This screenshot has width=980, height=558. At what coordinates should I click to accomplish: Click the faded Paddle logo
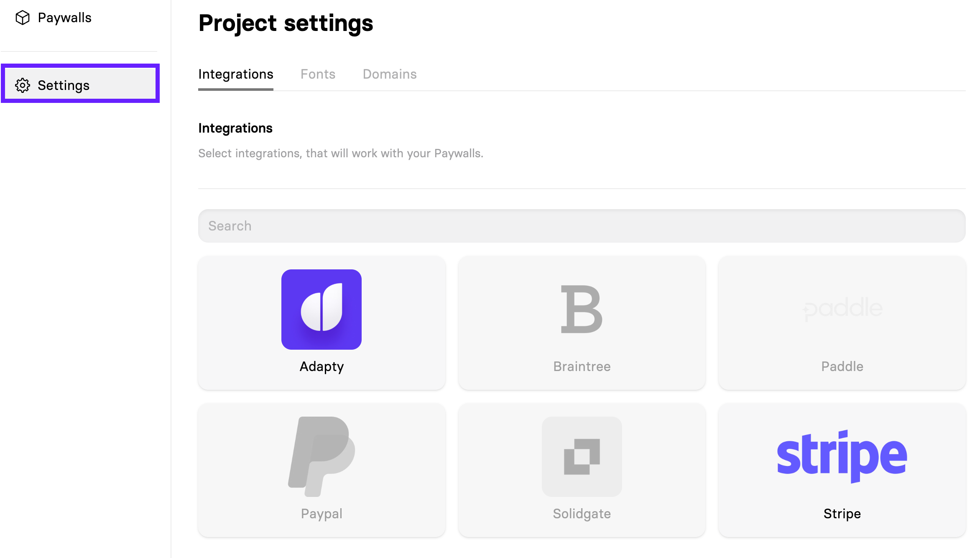[842, 309]
